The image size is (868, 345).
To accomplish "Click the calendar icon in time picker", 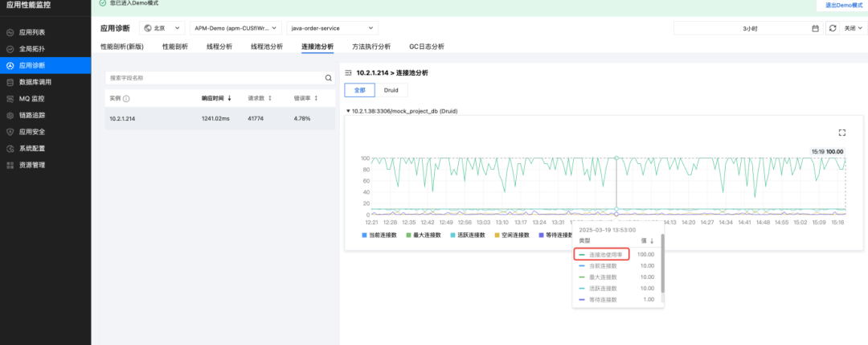I will [x=816, y=28].
